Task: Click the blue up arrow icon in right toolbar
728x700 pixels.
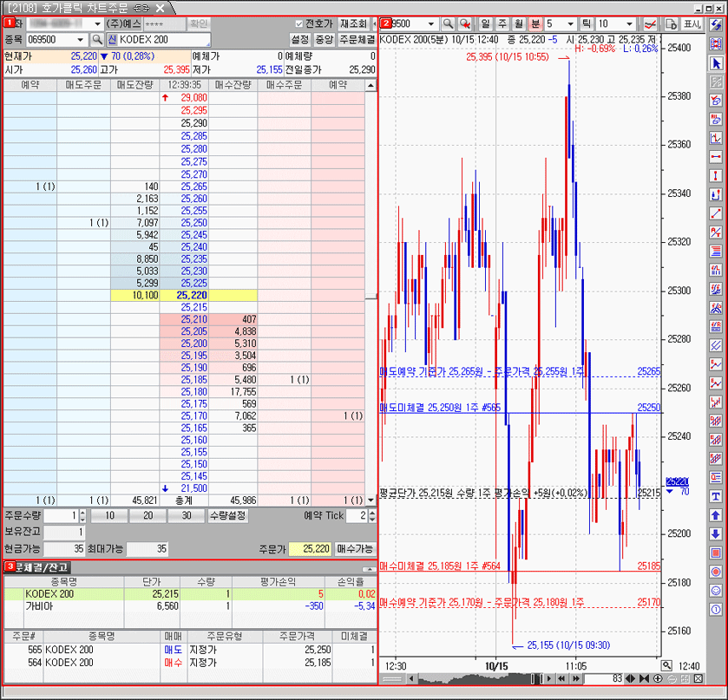Action: pos(716,515)
